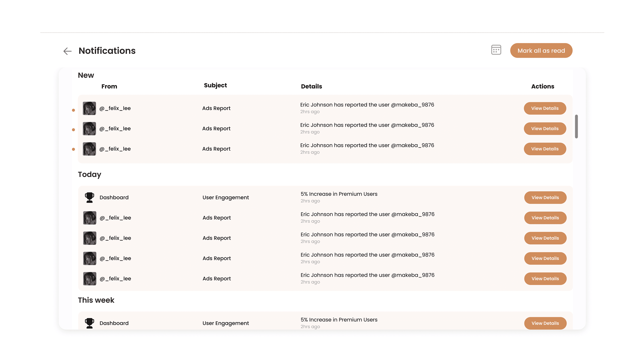Open @_felix_lee's avatar in the first New notification
The height and width of the screenshot is (362, 644).
pos(89,108)
